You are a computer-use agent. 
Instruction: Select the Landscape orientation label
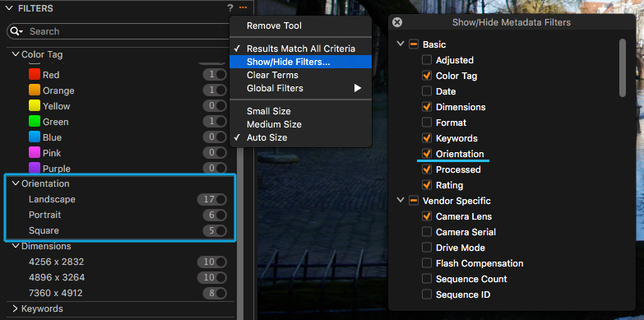coord(52,199)
